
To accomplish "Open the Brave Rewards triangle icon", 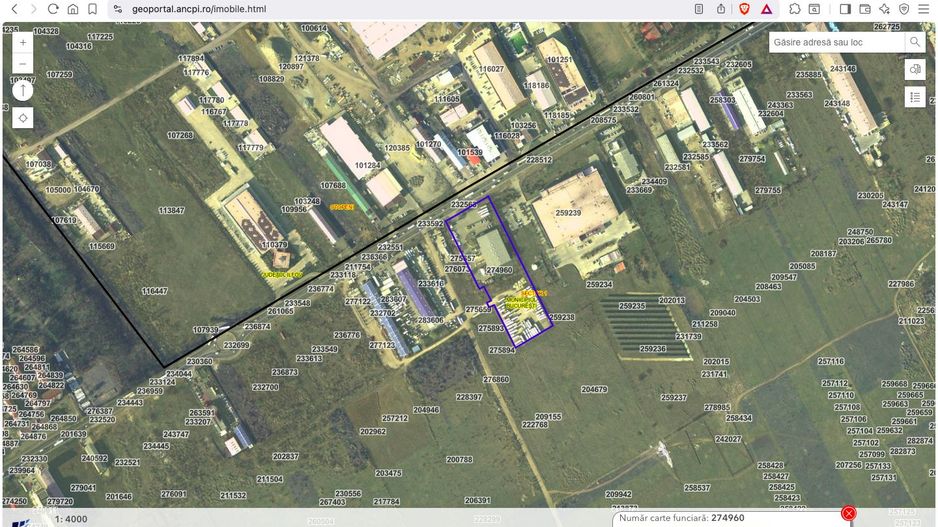I will (x=766, y=9).
